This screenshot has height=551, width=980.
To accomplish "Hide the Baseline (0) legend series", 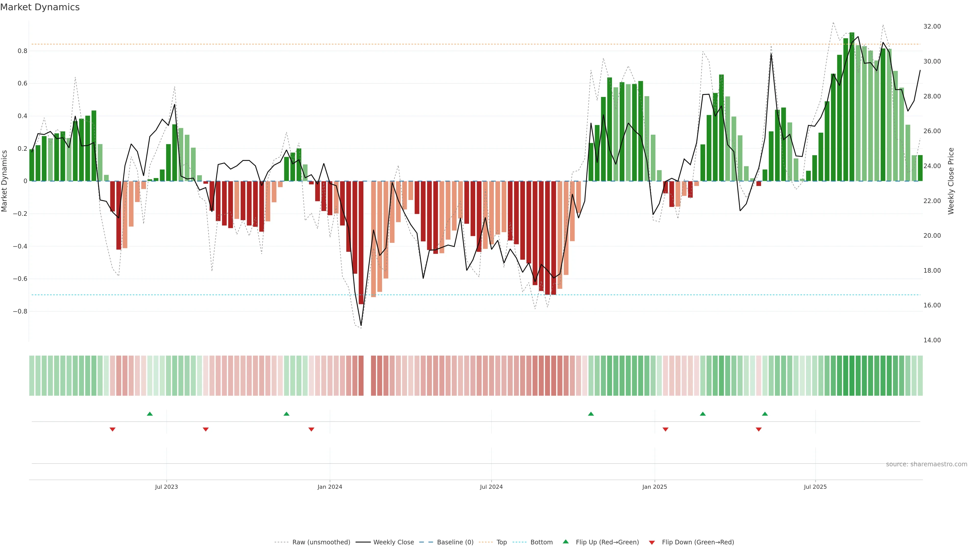I will tap(455, 542).
